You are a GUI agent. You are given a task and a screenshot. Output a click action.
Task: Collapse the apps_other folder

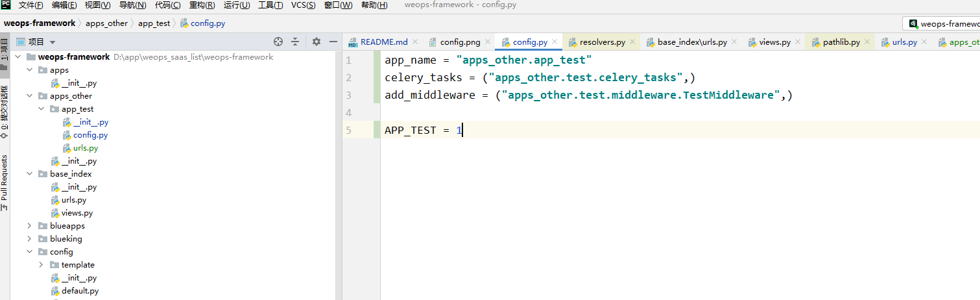tap(30, 96)
